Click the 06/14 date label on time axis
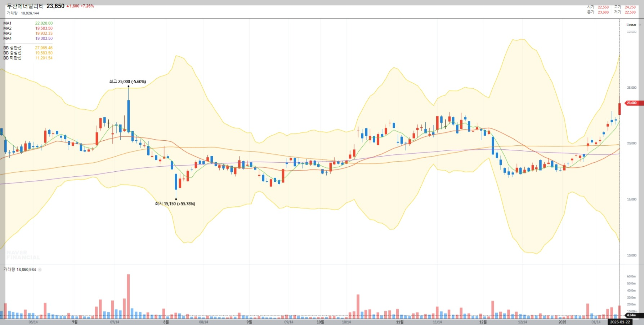This screenshot has width=644, height=325. (x=33, y=322)
